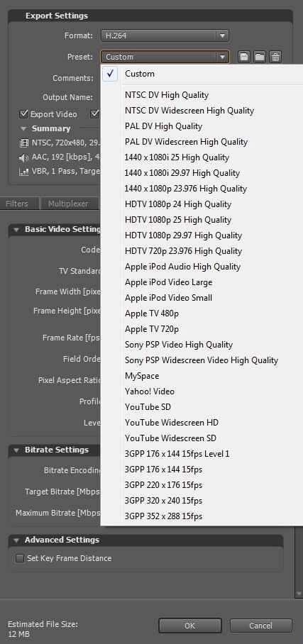
Task: Click the Delete Preset trash icon
Action: coord(275,57)
